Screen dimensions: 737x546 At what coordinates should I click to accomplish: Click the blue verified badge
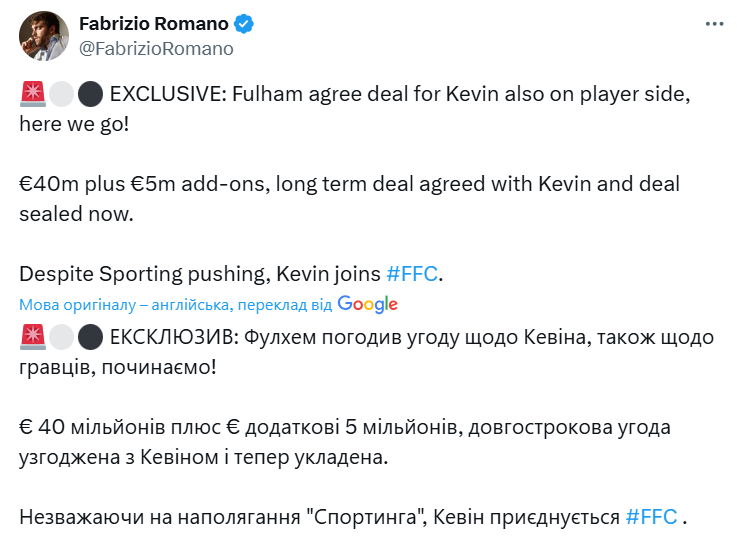243,23
